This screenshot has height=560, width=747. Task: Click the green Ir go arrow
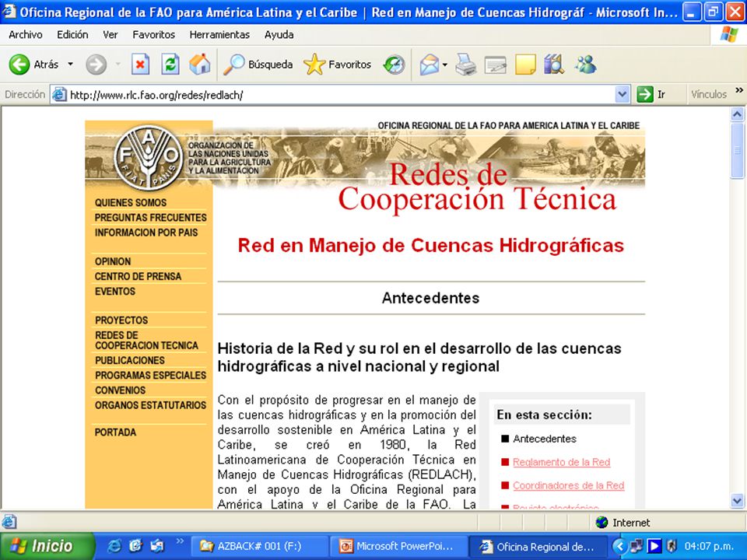645,94
